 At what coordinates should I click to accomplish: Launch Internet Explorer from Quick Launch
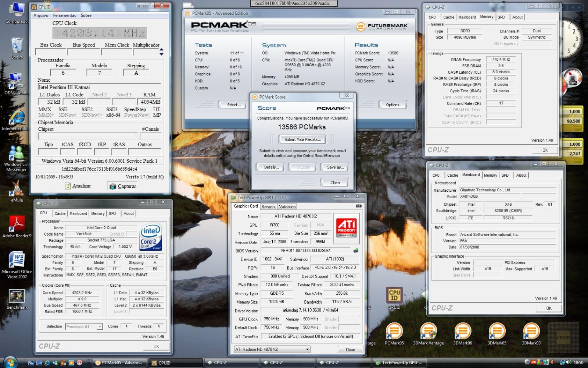[47, 362]
